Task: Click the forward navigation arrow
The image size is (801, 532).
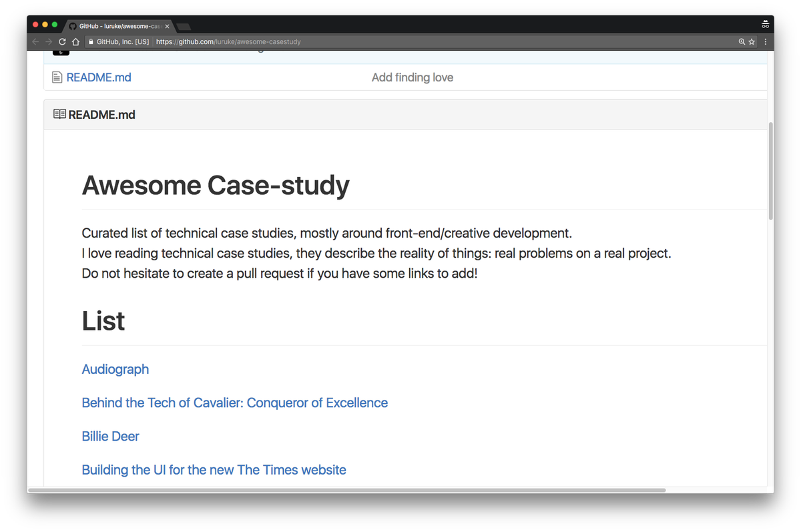Action: click(x=48, y=41)
